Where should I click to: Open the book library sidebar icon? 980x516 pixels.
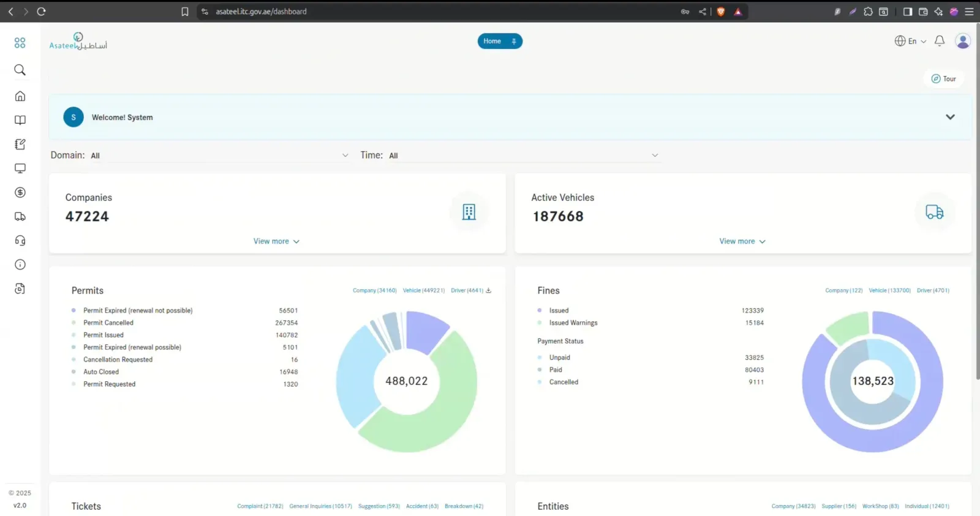[x=20, y=120]
